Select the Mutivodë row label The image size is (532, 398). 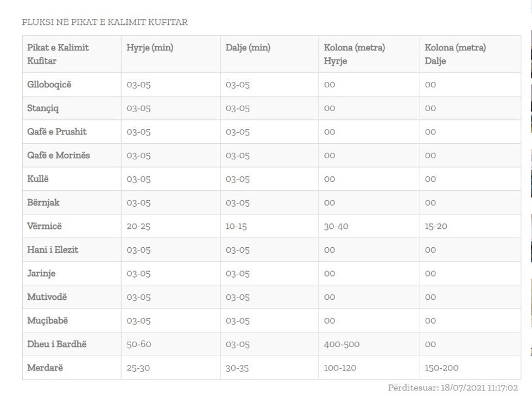(x=47, y=297)
